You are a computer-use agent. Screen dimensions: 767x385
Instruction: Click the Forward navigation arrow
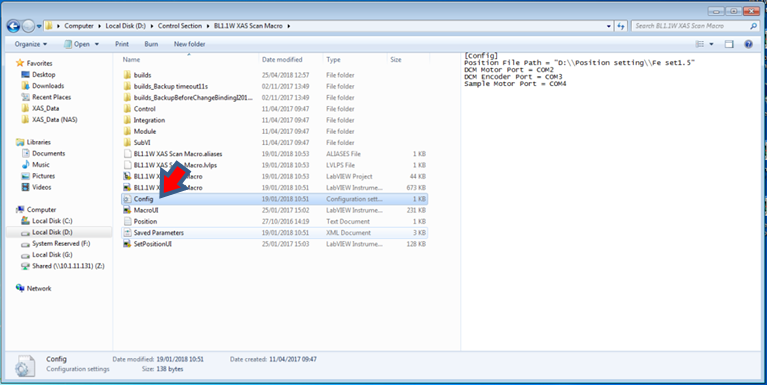(28, 26)
